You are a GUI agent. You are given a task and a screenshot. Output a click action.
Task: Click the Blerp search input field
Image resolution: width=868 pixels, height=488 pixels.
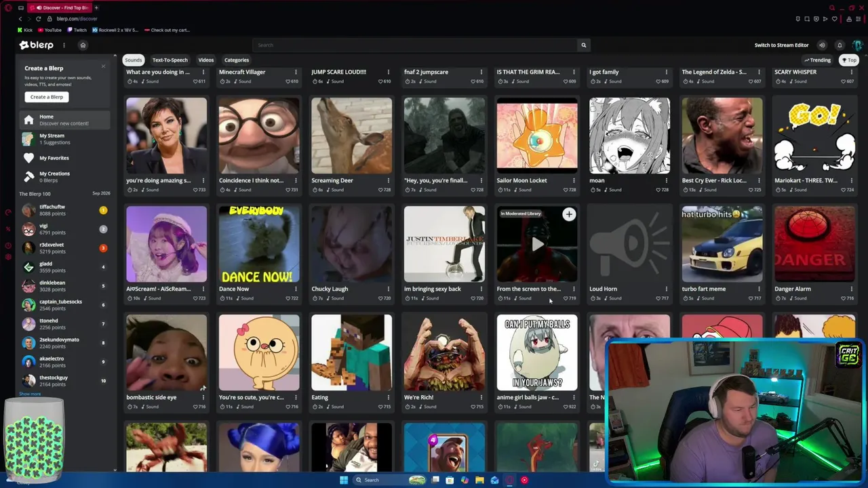pos(416,45)
